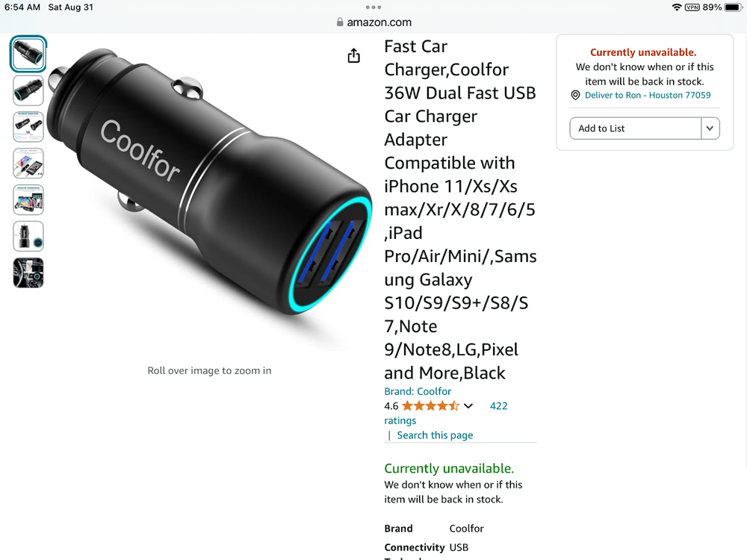The height and width of the screenshot is (560, 747).
Task: Open the Brand: Coolfor link
Action: 418,391
